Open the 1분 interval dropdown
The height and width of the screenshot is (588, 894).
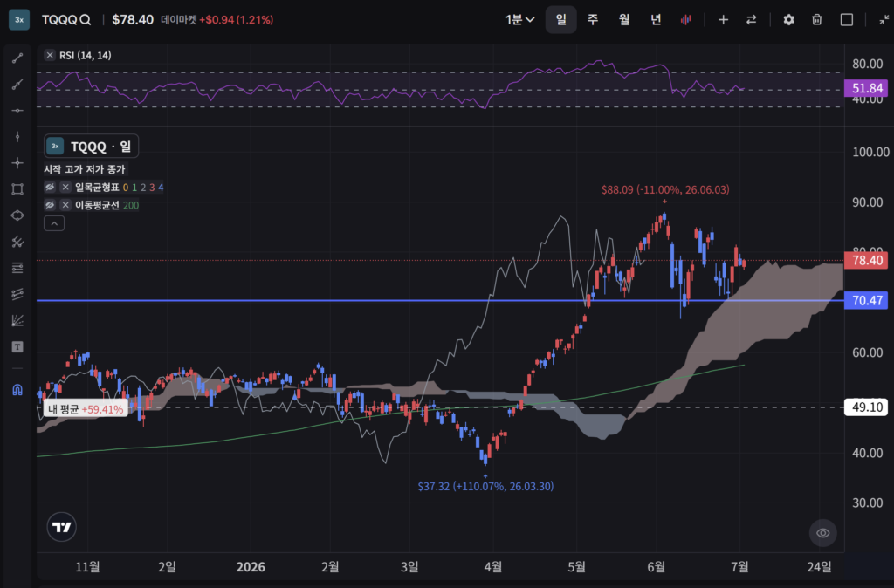pyautogui.click(x=520, y=20)
